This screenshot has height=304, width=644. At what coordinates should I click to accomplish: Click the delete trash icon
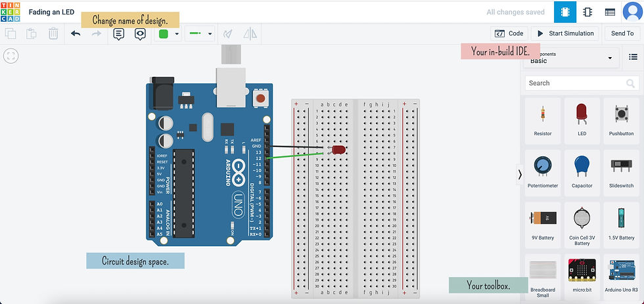pyautogui.click(x=53, y=33)
